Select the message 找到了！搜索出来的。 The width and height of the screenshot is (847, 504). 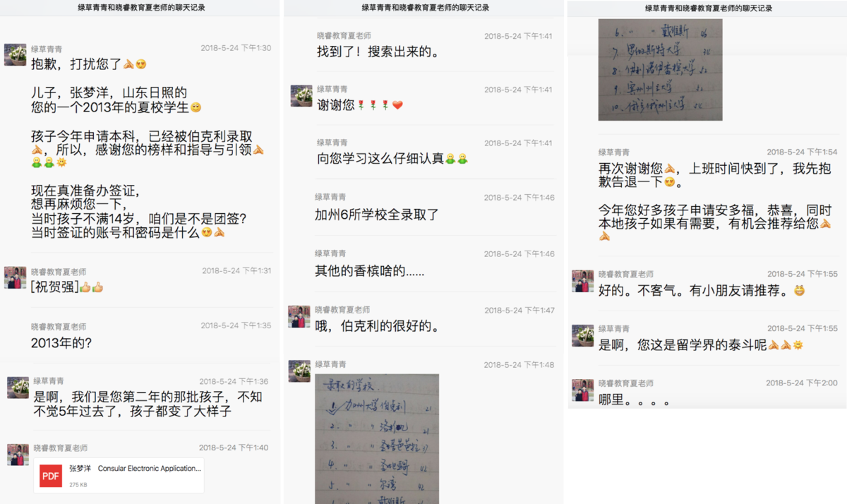click(378, 52)
